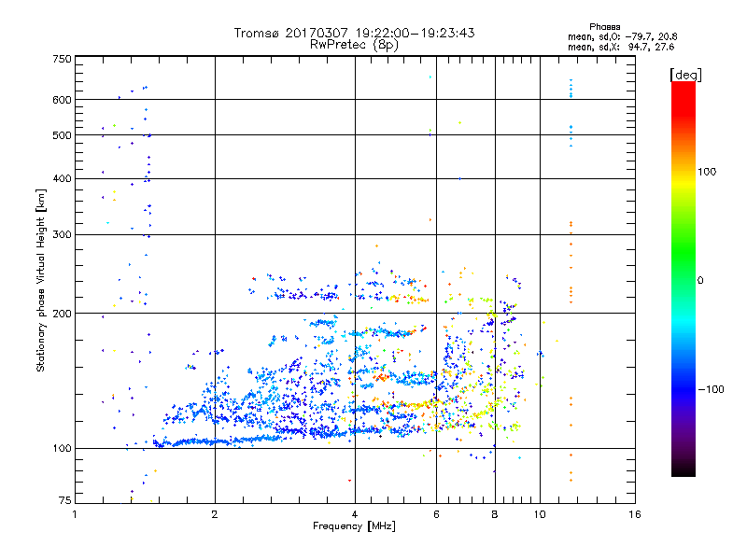Click the 'RwPretec (8p)' subtitle
The width and height of the screenshot is (747, 560).
[354, 45]
